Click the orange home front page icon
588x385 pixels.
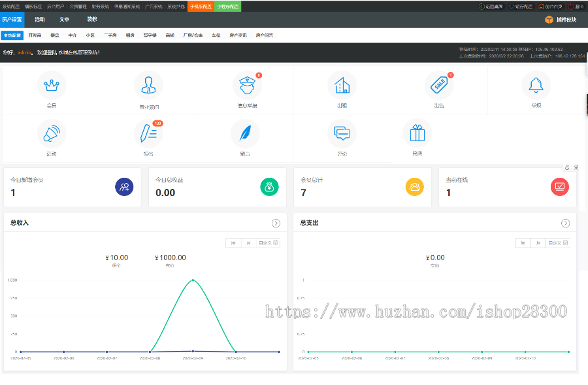point(541,7)
